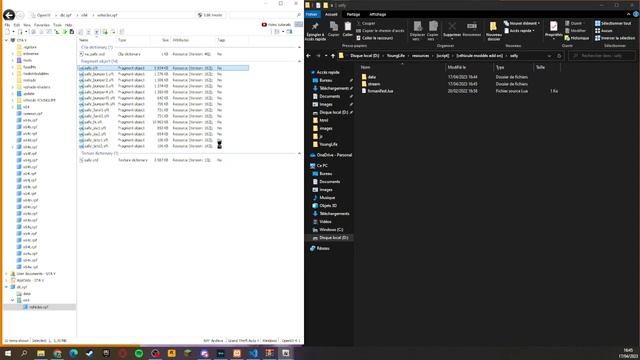Collapse the Clip dictionary group
Viewport: 640px width, 360px height.
[x=300, y=47]
